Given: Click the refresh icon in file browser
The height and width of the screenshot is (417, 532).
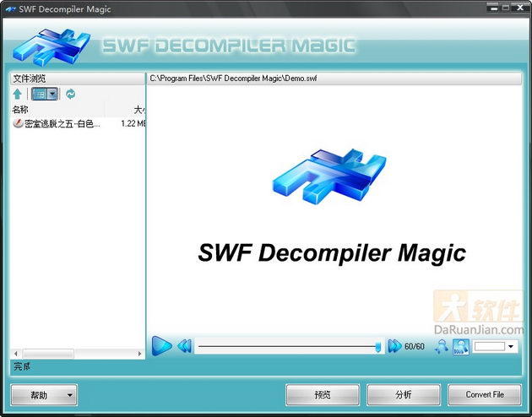Looking at the screenshot, I should (70, 94).
